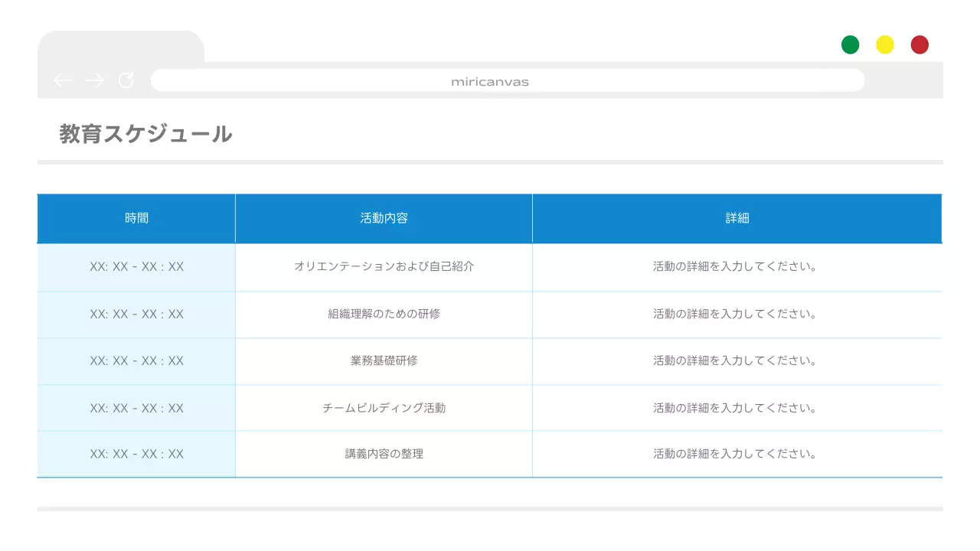Click the last row time placeholder cell
Image resolution: width=980 pixels, height=551 pixels.
[x=136, y=453]
